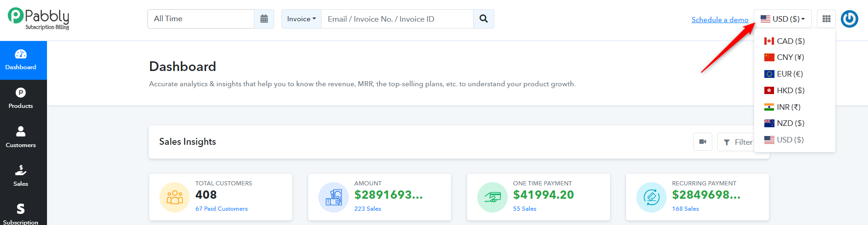This screenshot has width=868, height=225.
Task: Open the 55 Sales link
Action: (525, 209)
